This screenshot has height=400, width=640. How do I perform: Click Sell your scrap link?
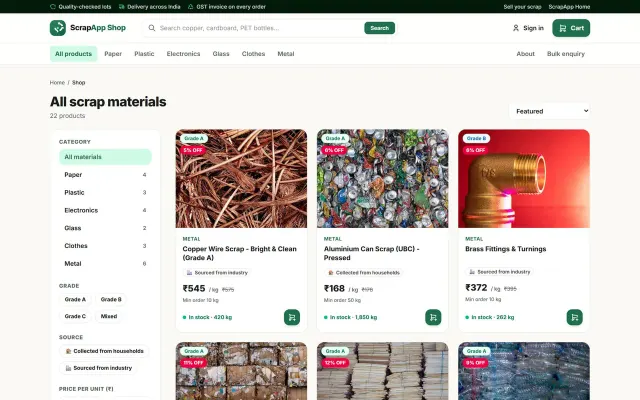522,7
